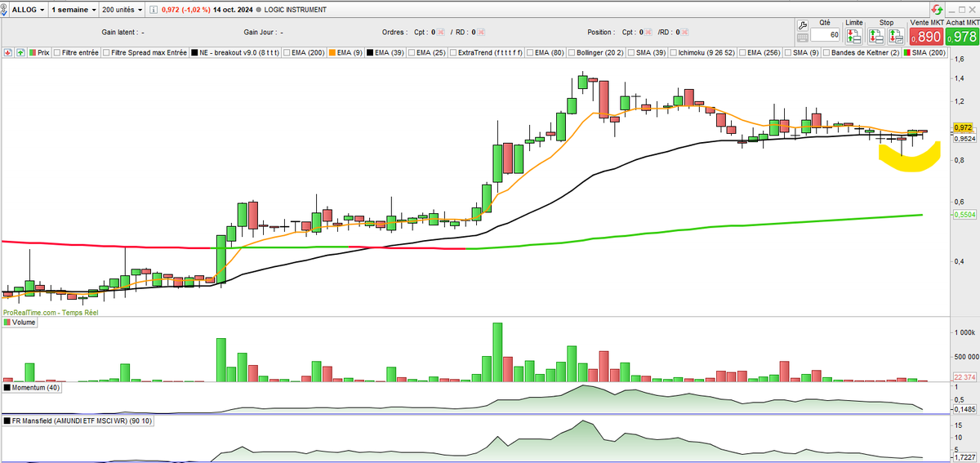Click the keyboard icon below the wrench
Screen dimensions: 980x463
[x=802, y=38]
